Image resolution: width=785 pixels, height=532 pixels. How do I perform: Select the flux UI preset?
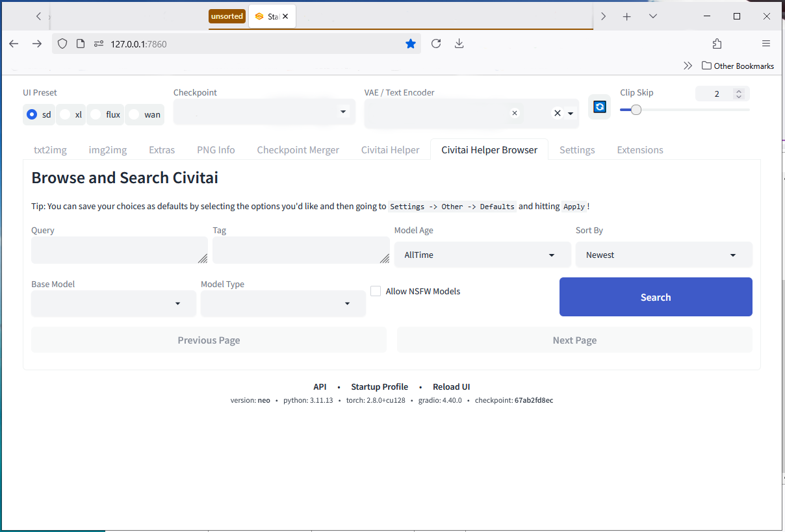tap(105, 114)
